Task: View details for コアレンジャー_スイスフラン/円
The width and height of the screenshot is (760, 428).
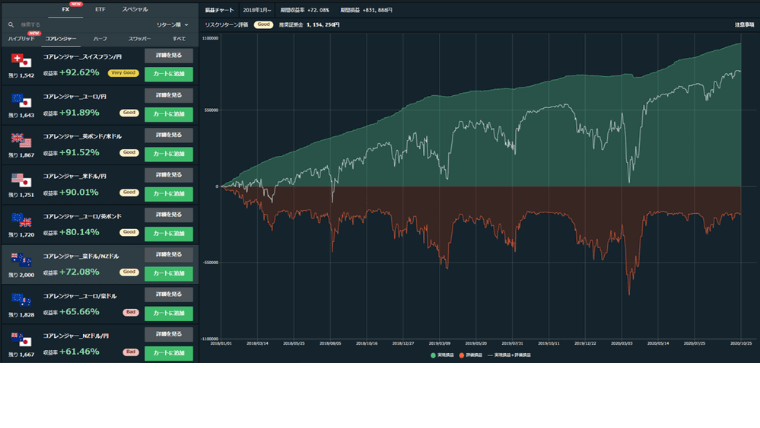Action: coord(168,55)
